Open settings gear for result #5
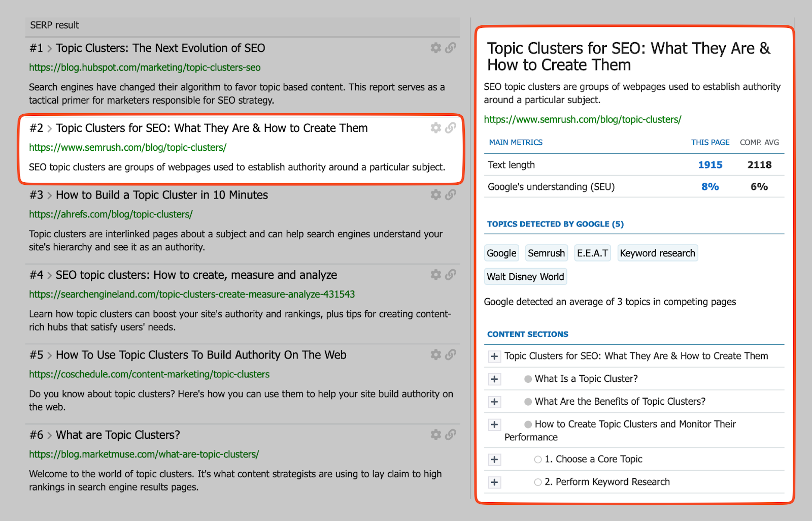This screenshot has width=812, height=521. click(x=435, y=354)
